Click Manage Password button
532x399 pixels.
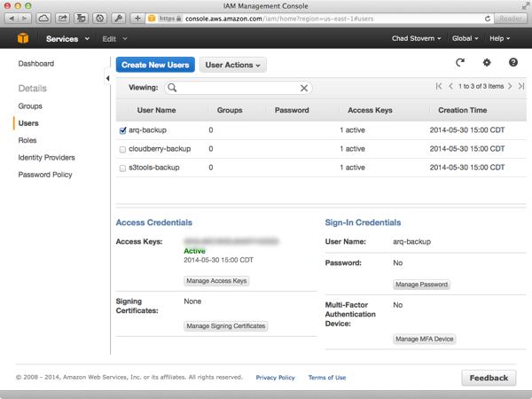tap(422, 285)
